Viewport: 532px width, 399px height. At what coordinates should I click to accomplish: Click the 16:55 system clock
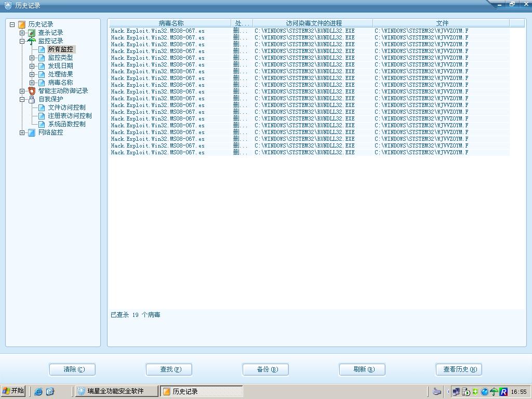[x=519, y=392]
